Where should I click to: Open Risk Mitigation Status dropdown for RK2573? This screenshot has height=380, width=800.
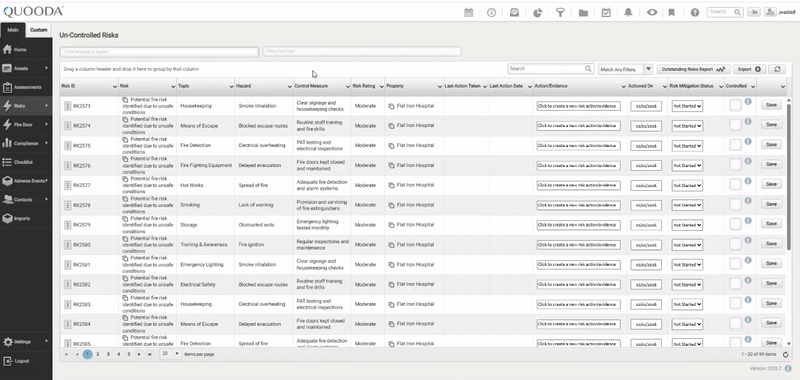tap(687, 106)
